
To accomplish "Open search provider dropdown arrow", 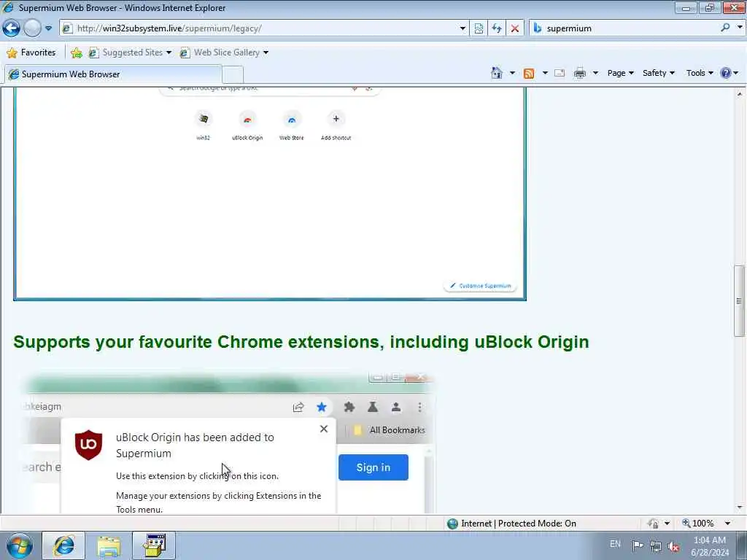I will point(740,28).
